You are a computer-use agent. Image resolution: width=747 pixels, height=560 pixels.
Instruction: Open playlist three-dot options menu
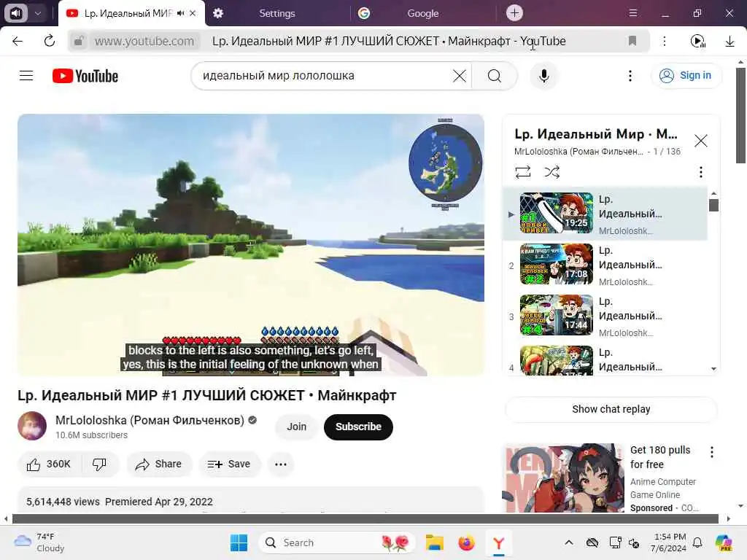click(700, 172)
